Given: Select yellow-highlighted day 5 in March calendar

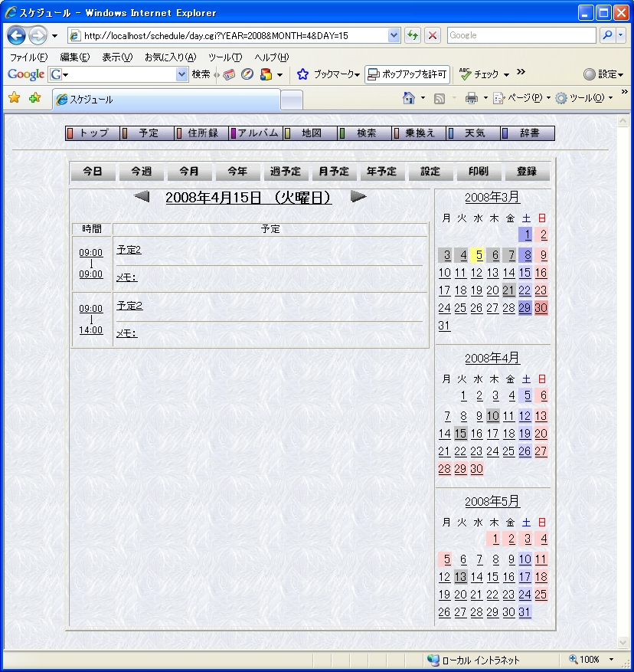Looking at the screenshot, I should [479, 255].
